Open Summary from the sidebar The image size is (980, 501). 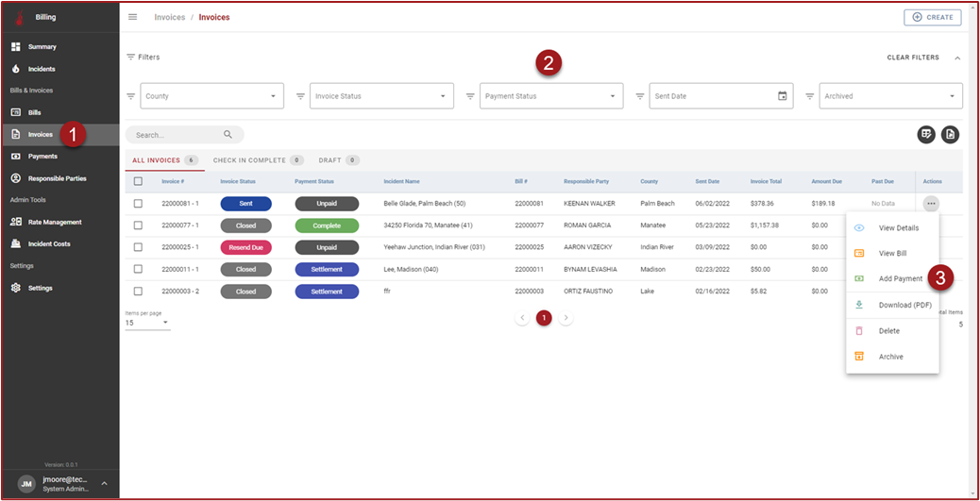(x=42, y=46)
